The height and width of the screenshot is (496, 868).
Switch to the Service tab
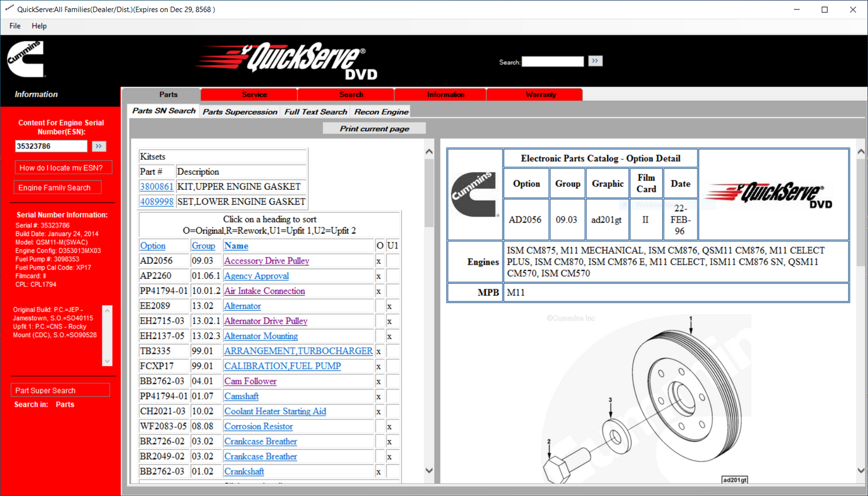point(255,94)
